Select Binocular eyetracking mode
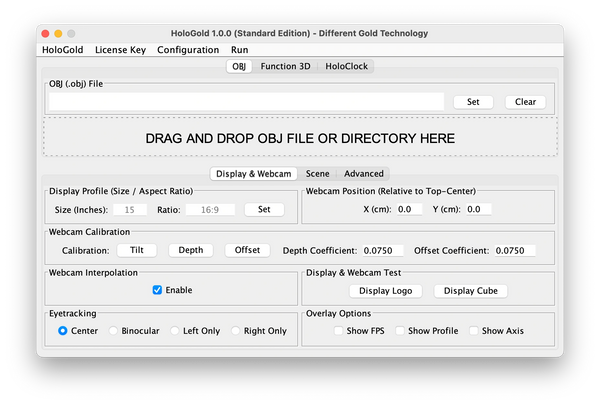The height and width of the screenshot is (405, 600). (x=113, y=330)
